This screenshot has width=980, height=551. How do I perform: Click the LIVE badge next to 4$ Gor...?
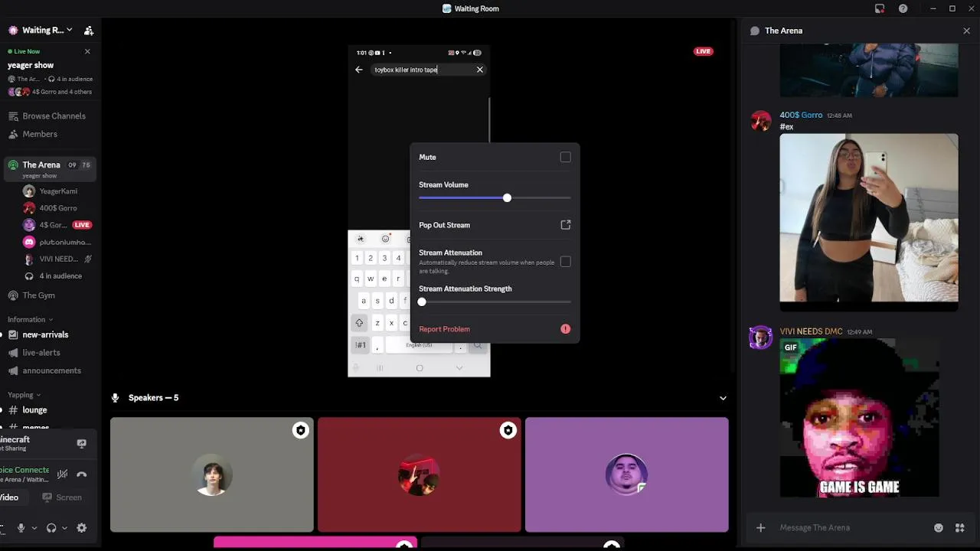[82, 225]
